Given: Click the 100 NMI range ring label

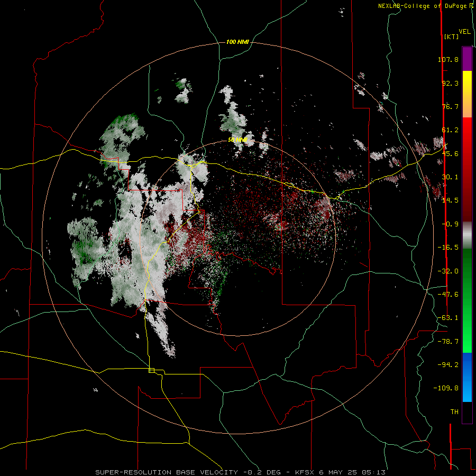Looking at the screenshot, I should [x=237, y=42].
